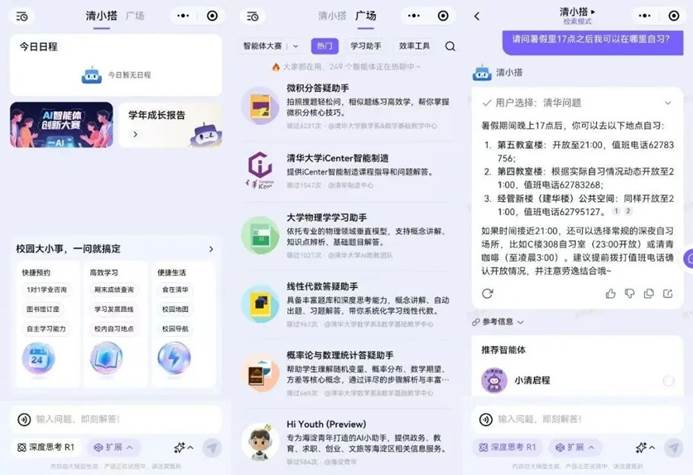Image resolution: width=693 pixels, height=475 pixels.
Task: Select the radio circle beside 小清启程
Action: [x=668, y=380]
